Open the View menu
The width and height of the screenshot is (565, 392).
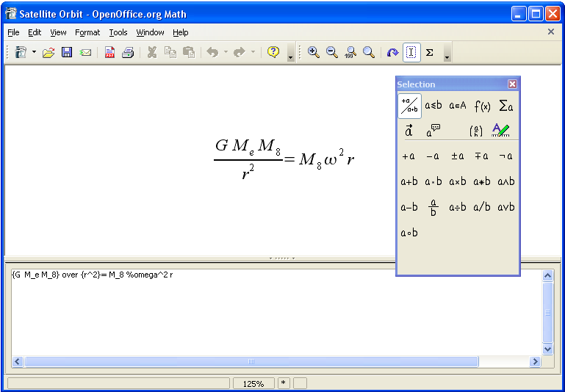(x=58, y=32)
